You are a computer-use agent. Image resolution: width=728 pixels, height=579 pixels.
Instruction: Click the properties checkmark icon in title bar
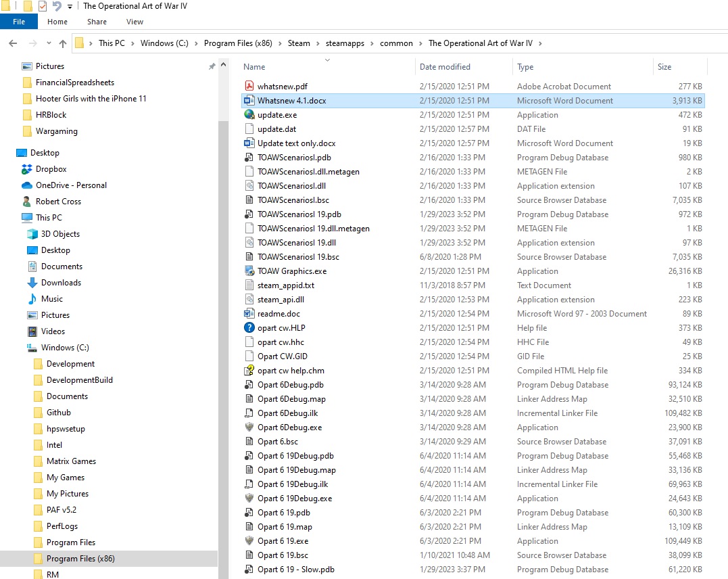pyautogui.click(x=43, y=6)
